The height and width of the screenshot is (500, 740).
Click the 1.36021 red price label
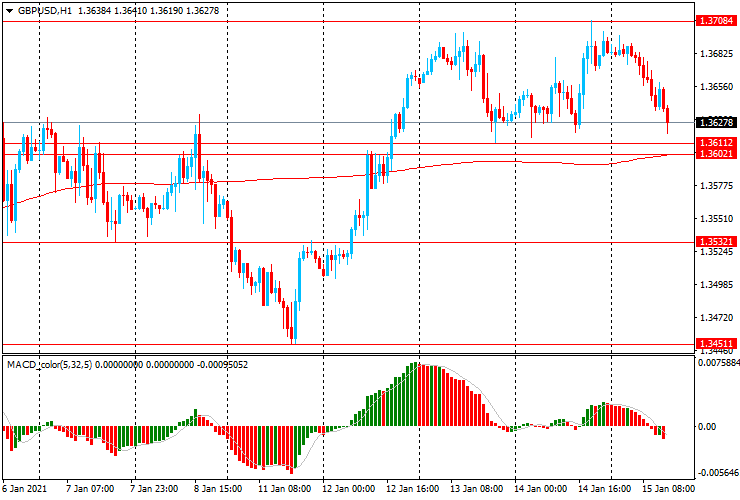coord(717,154)
